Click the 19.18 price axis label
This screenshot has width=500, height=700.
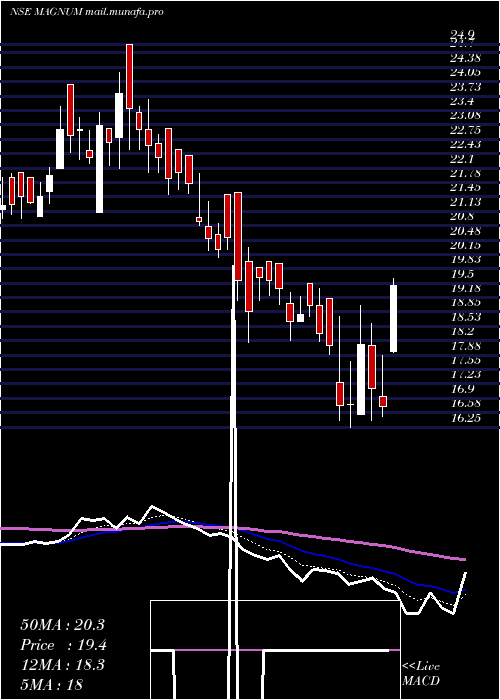point(465,288)
